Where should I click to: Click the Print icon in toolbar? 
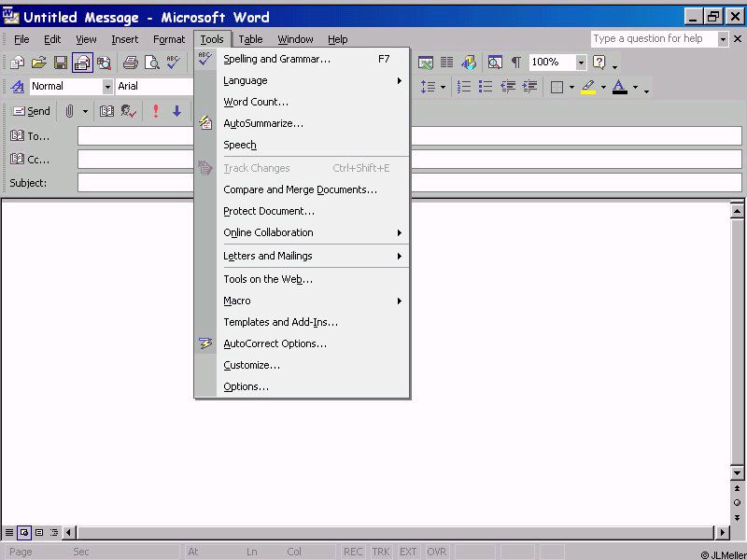pos(130,63)
